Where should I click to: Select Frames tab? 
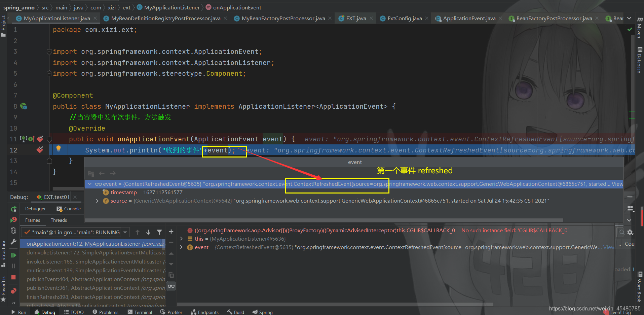click(x=33, y=220)
